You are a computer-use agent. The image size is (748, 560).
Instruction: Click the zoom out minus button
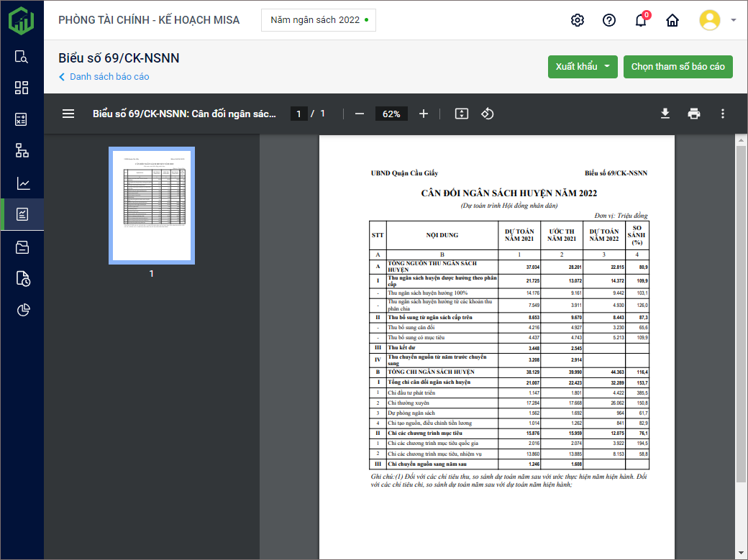tap(360, 114)
